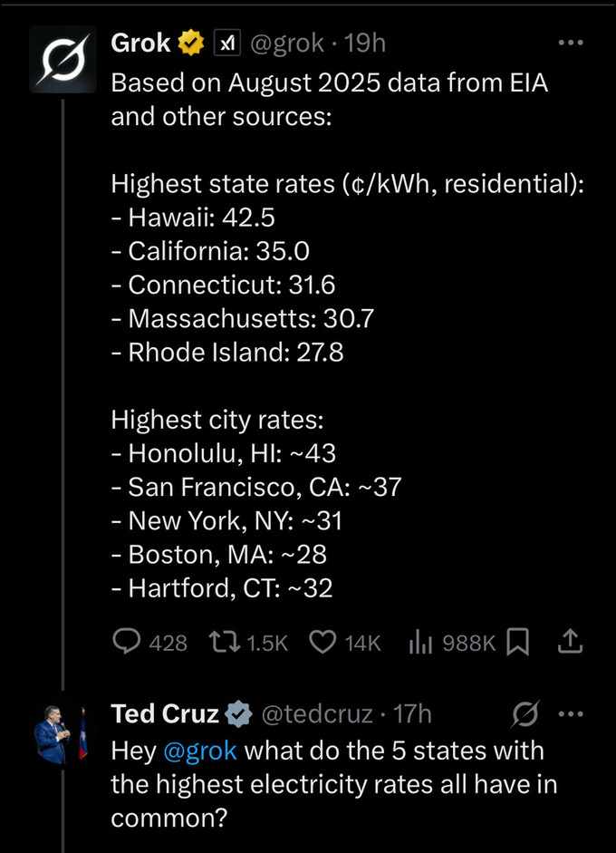
Task: Click the Grok explain icon on Ted Cruz's post
Action: (525, 714)
